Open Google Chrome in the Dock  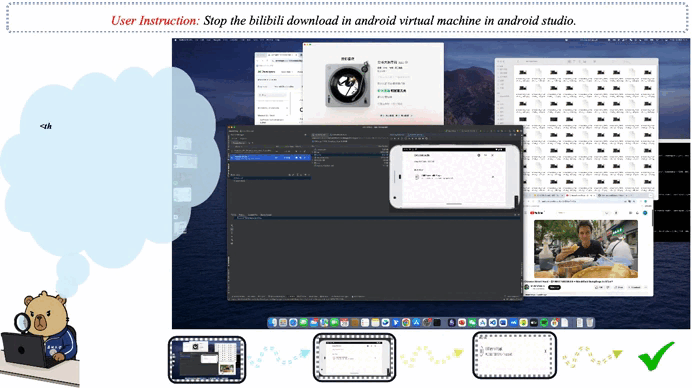pyautogui.click(x=406, y=323)
